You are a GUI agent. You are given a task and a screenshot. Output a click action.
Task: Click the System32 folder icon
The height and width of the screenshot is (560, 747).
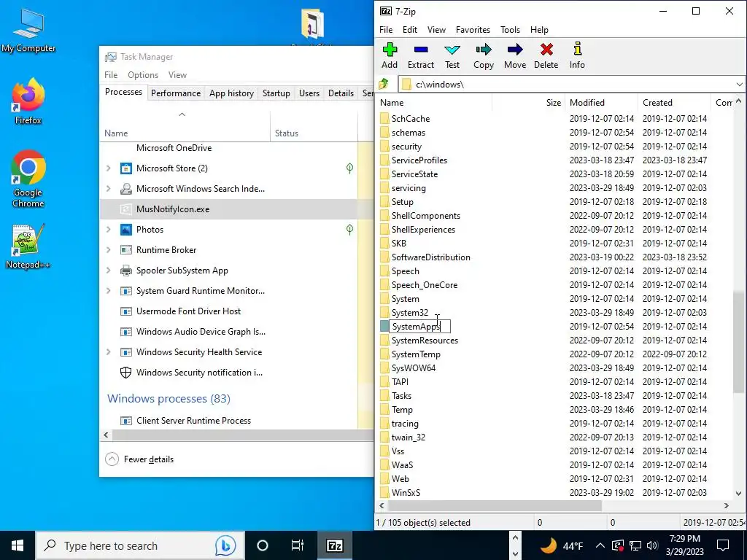(384, 313)
